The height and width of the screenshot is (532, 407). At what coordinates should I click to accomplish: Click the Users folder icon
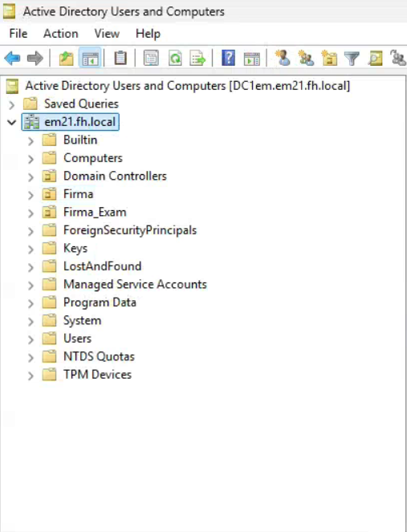click(49, 339)
